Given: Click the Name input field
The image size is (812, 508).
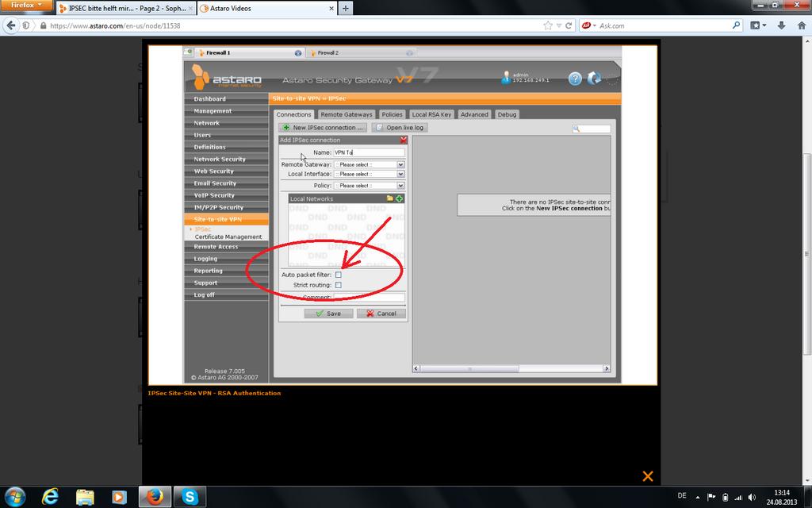Looking at the screenshot, I should 369,152.
